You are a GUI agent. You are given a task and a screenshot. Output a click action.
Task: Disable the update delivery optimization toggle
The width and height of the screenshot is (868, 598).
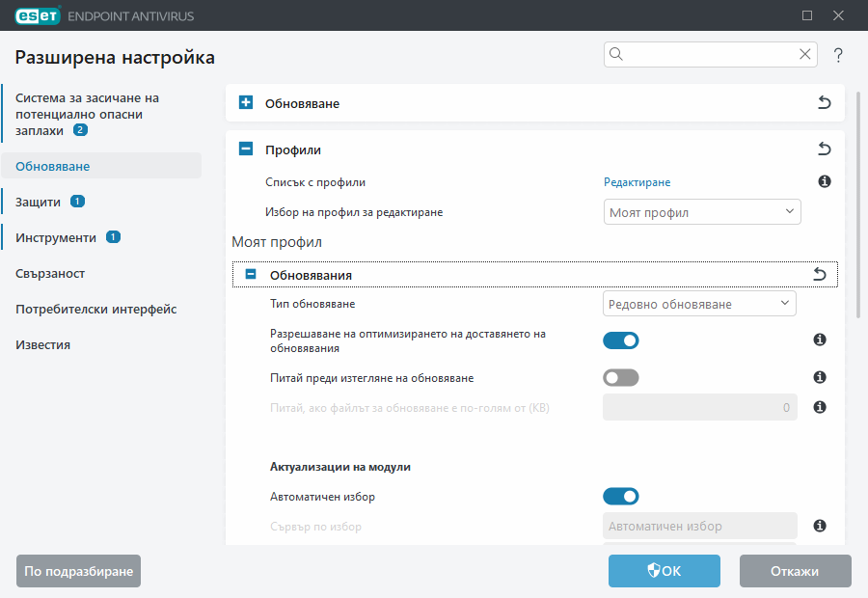click(x=621, y=340)
